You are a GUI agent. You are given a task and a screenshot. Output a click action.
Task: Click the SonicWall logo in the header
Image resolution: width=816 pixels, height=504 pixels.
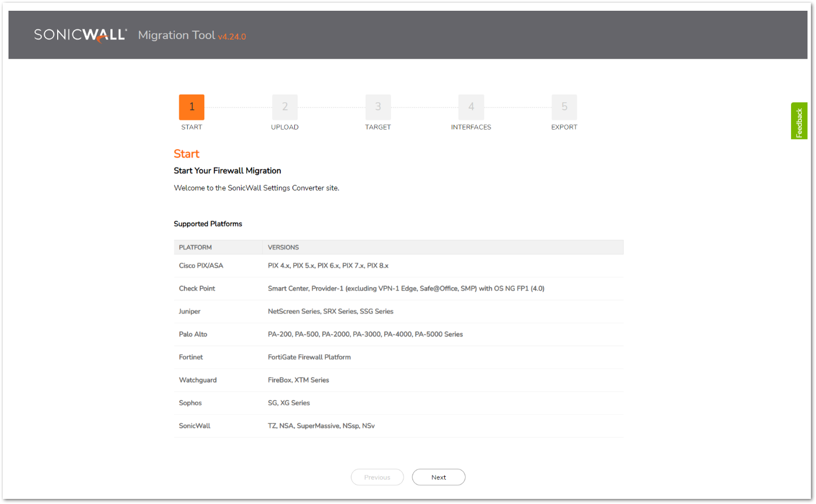(80, 35)
